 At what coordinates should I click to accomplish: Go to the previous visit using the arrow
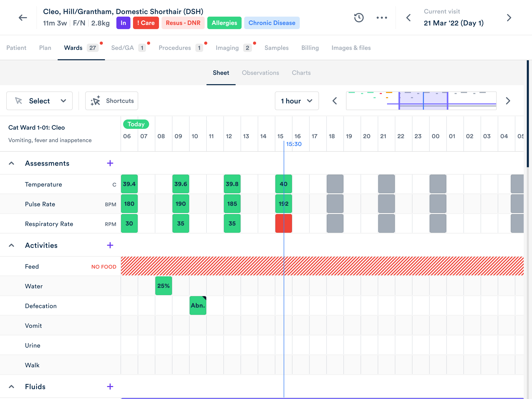(x=409, y=18)
